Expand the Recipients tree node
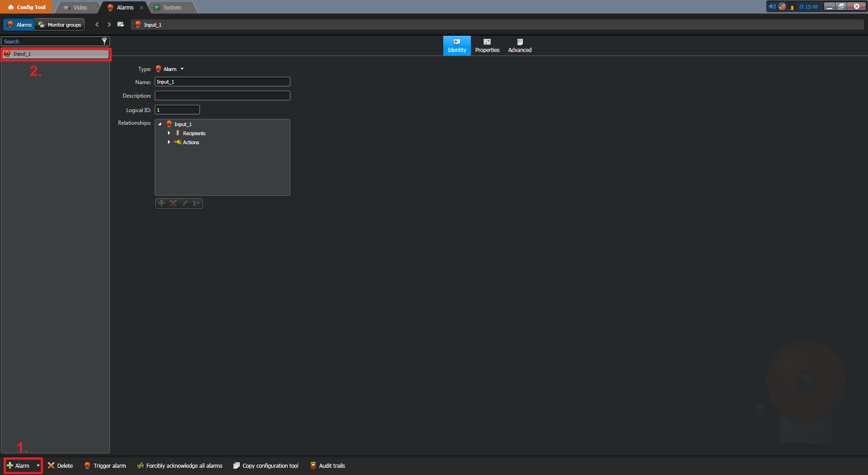The width and height of the screenshot is (868, 475). click(x=169, y=133)
